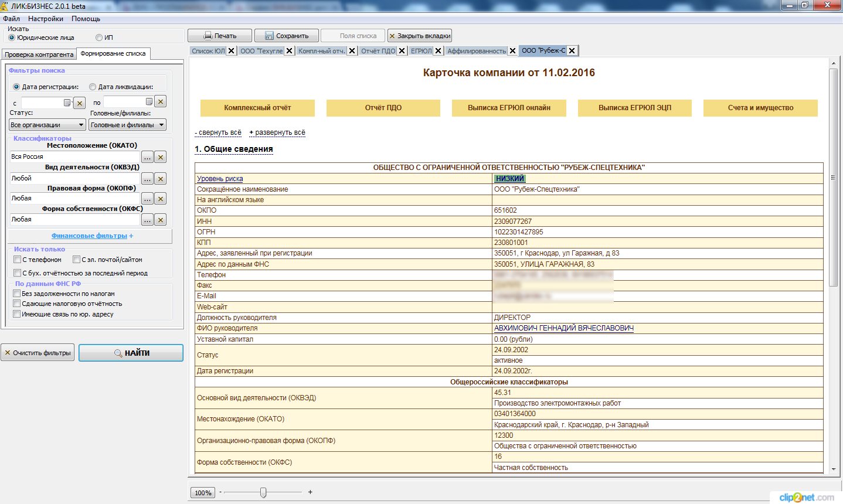This screenshot has height=504, width=843.
Task: Open the 'Выписка ЕГРЮЛ онлайн' report
Action: click(509, 108)
